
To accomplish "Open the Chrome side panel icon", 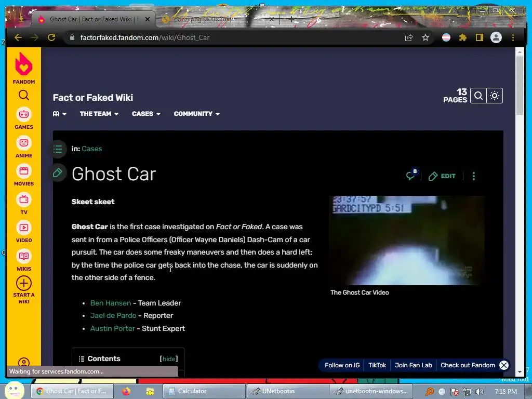I will 479,37.
